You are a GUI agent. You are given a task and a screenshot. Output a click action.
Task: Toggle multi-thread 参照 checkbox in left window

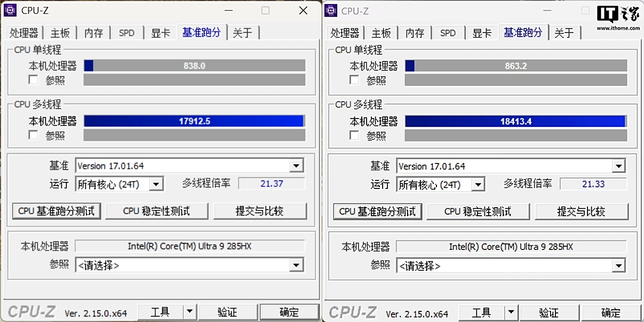pyautogui.click(x=34, y=135)
